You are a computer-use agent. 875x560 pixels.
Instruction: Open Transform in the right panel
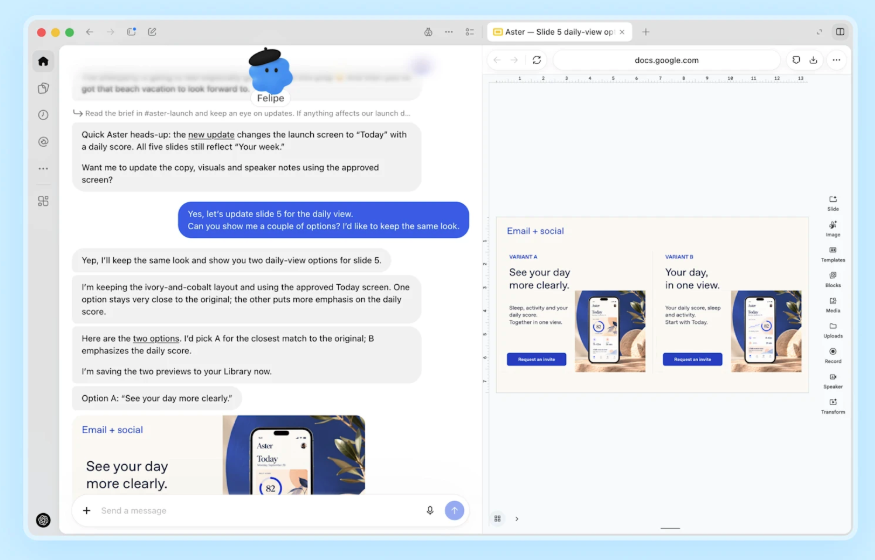coord(833,406)
